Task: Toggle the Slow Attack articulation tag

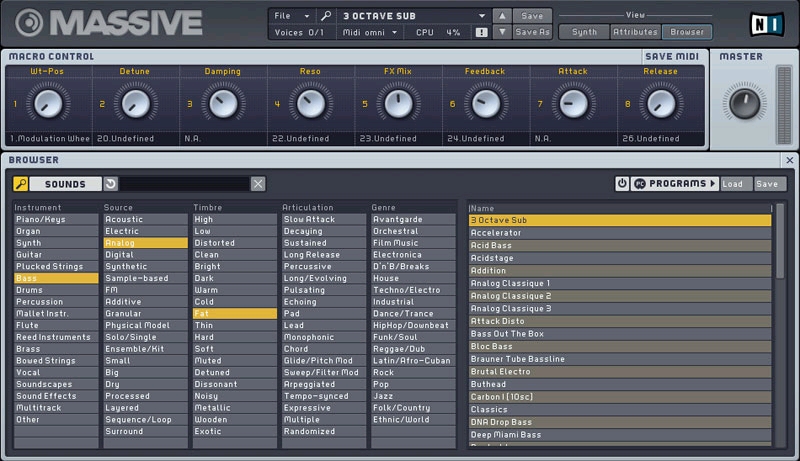Action: click(324, 219)
